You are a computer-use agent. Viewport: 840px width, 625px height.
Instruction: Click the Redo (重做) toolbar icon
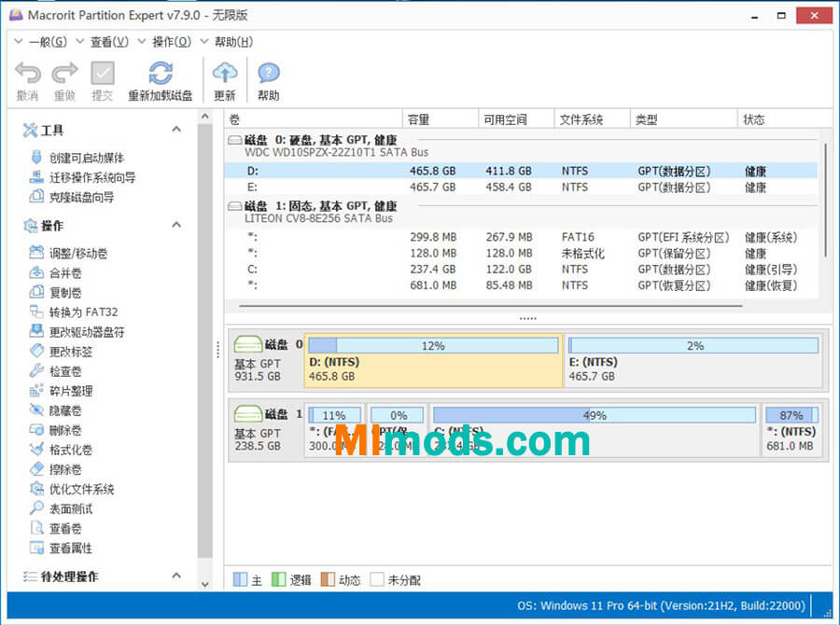64,74
